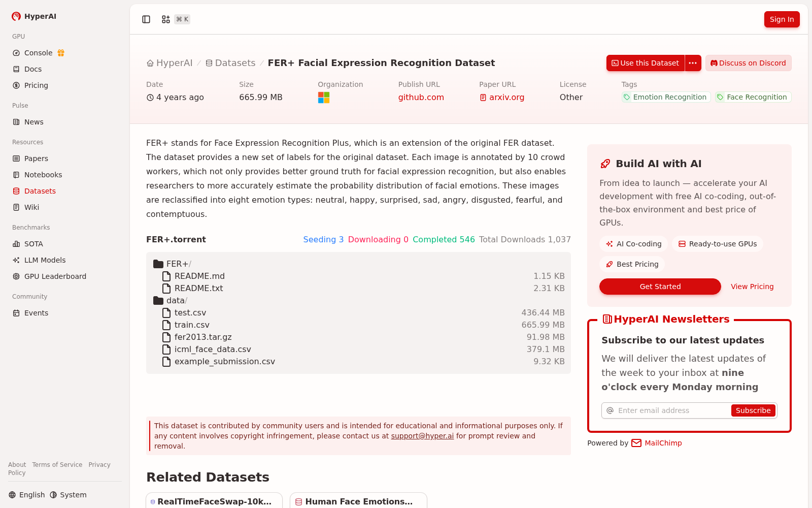Click the test.csv file icon
812x508 pixels.
click(x=166, y=313)
